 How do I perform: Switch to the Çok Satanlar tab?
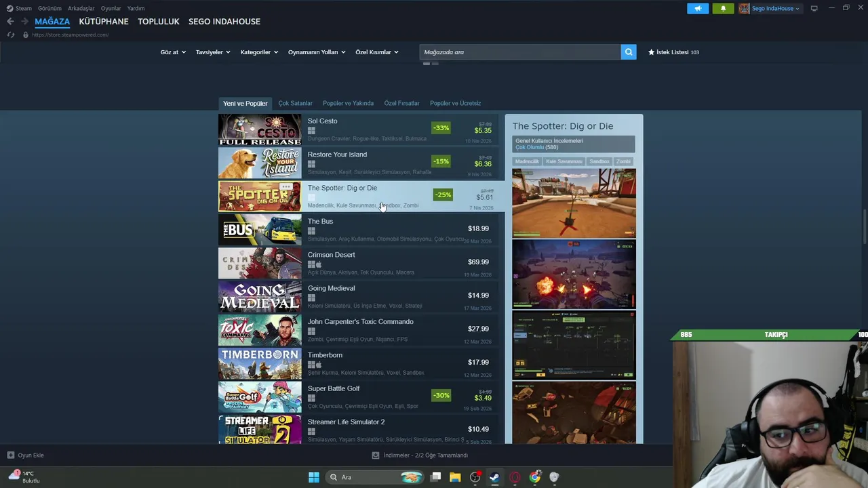295,103
